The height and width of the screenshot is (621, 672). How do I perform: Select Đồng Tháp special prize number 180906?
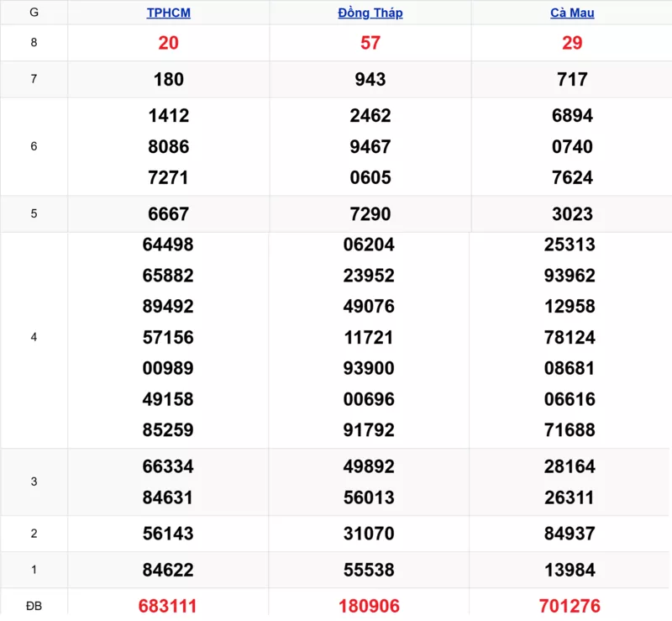(x=370, y=606)
